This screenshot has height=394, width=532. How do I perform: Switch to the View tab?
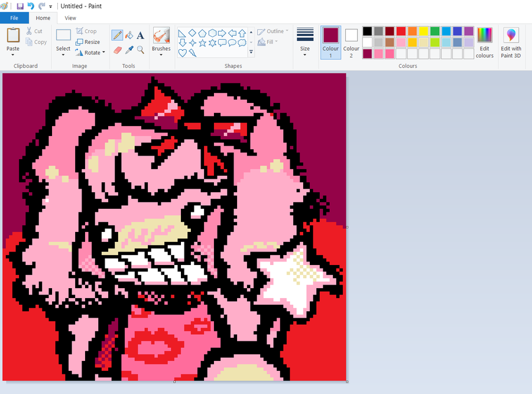point(70,18)
